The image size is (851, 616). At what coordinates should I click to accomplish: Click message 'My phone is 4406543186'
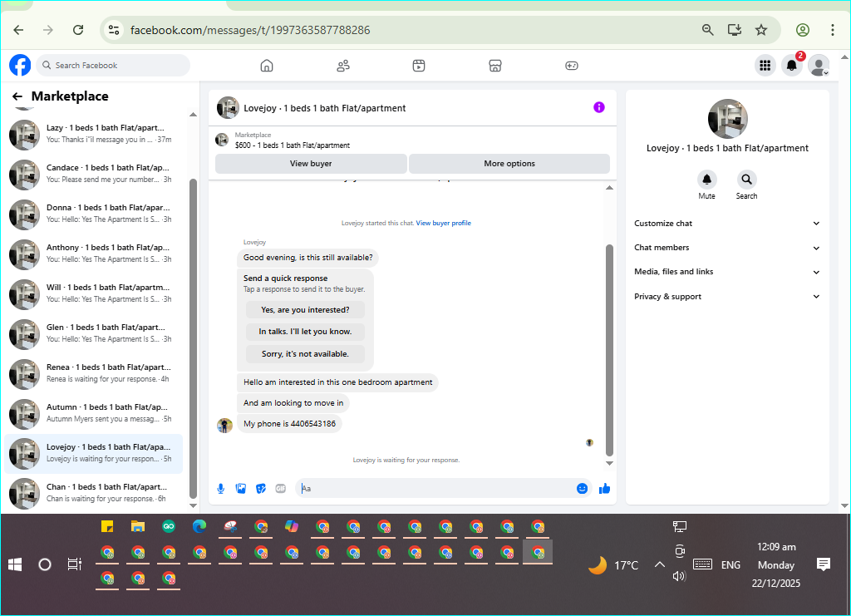[290, 424]
